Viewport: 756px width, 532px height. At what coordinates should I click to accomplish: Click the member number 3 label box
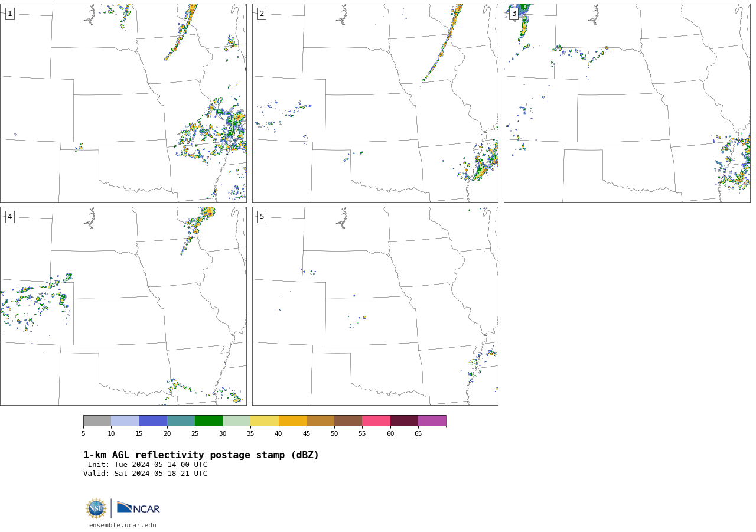coord(513,14)
